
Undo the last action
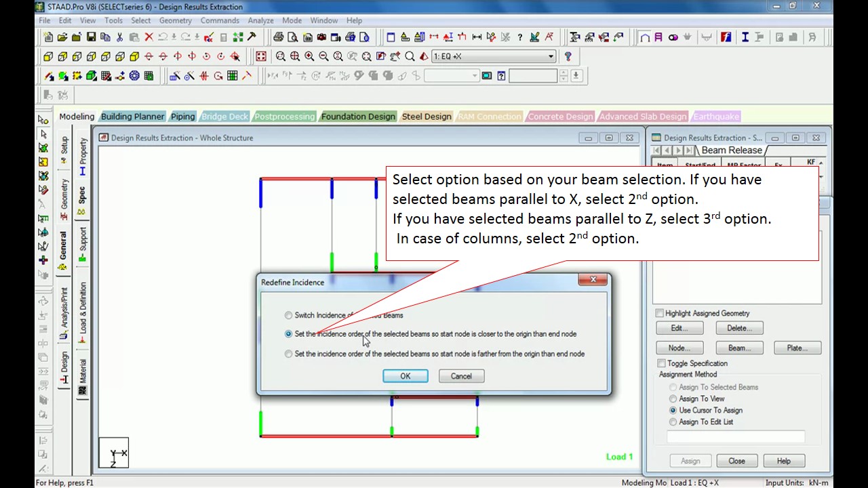(x=163, y=37)
